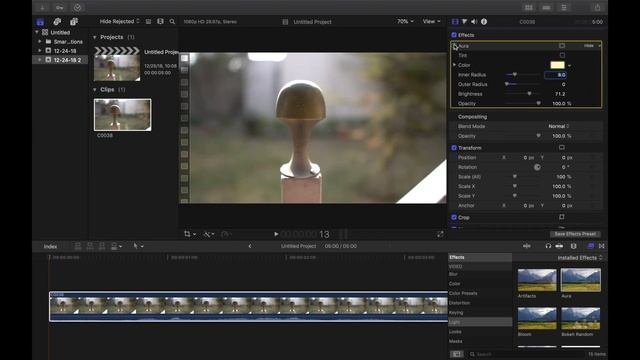Open the media import button
The width and height of the screenshot is (640, 360).
tap(42, 7)
